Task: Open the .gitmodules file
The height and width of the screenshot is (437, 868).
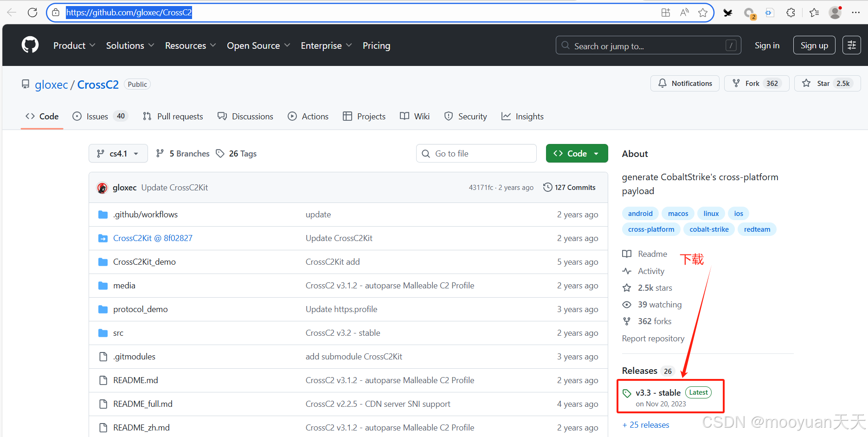Action: [134, 357]
